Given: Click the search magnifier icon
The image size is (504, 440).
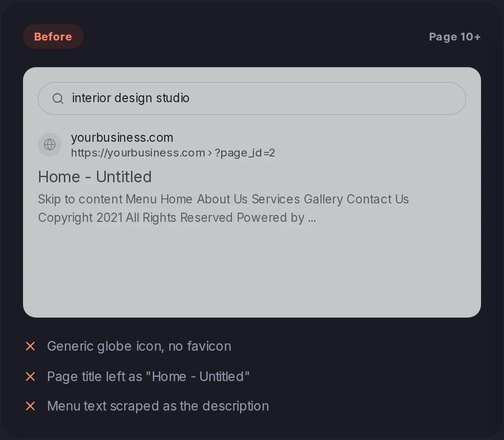Looking at the screenshot, I should click(x=58, y=98).
